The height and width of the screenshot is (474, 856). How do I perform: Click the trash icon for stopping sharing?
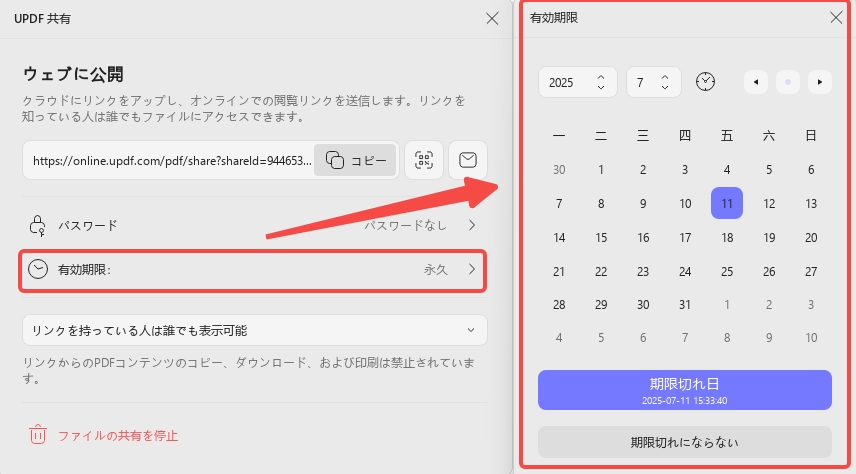[x=38, y=435]
